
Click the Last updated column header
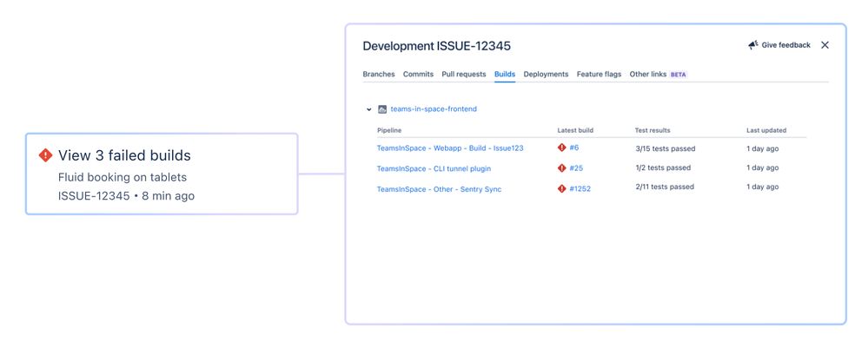pyautogui.click(x=766, y=130)
